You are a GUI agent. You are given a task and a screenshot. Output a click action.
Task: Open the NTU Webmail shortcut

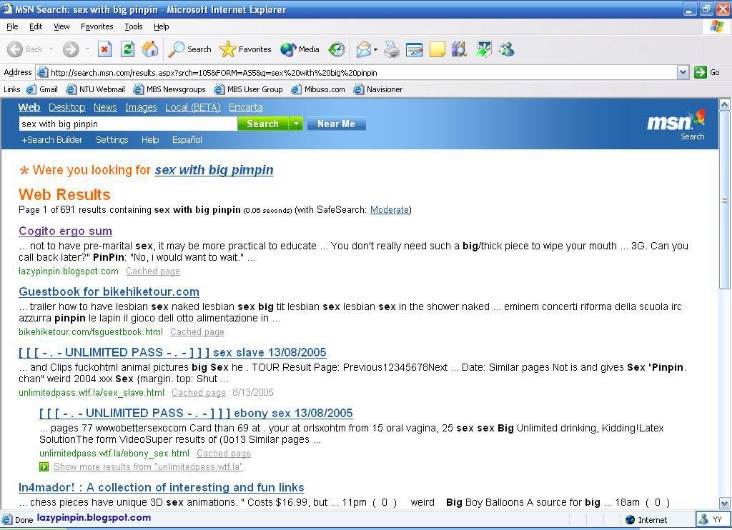coord(96,89)
